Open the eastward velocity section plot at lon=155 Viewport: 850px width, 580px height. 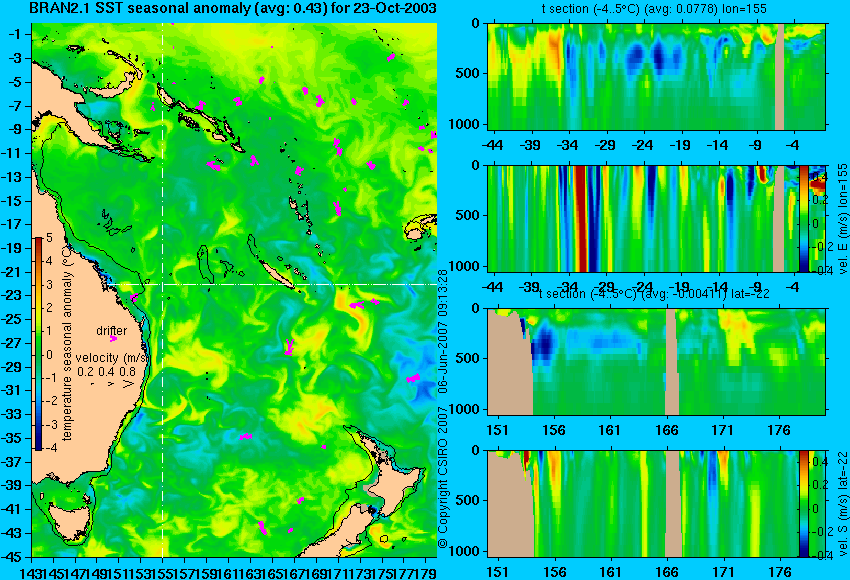click(x=643, y=218)
